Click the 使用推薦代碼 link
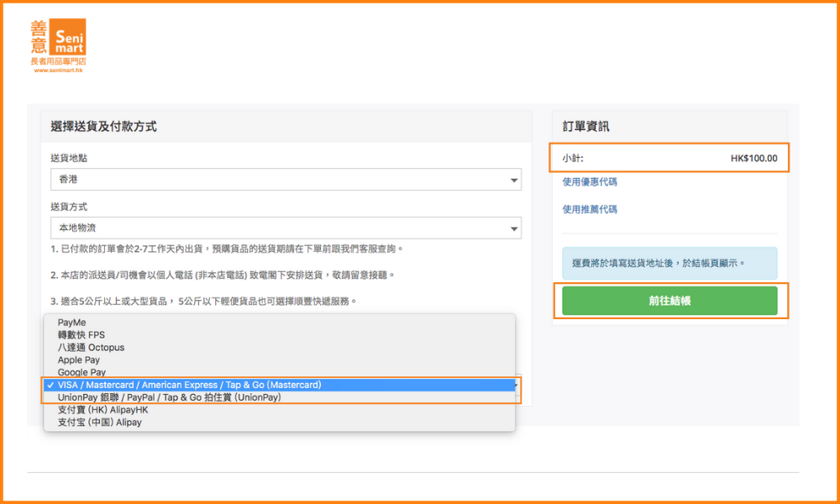Viewport: 840px width, 504px height. coord(590,210)
